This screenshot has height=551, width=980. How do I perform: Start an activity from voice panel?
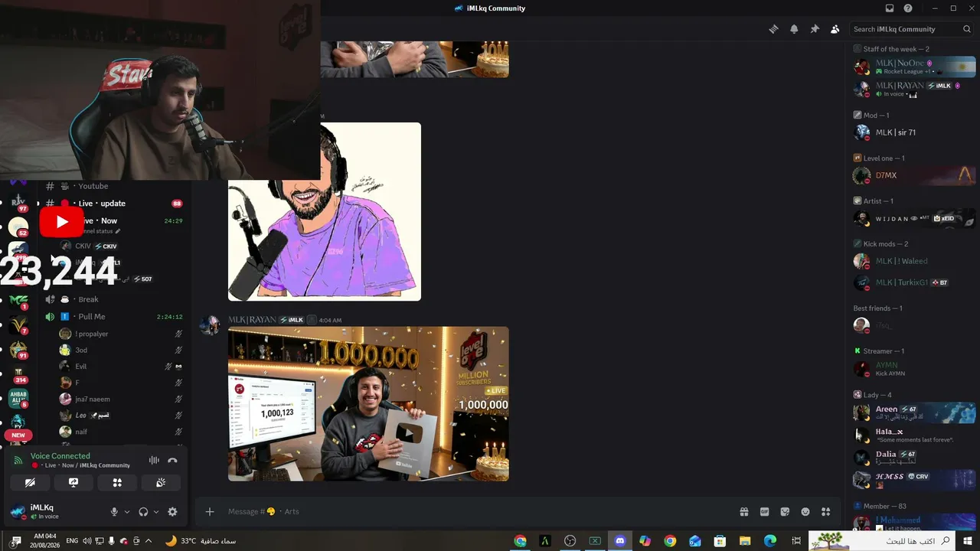point(117,483)
